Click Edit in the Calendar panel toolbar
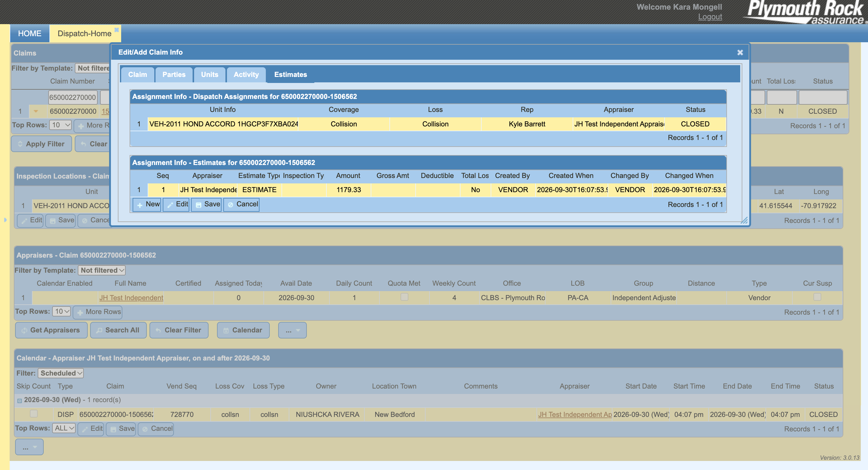 [91, 429]
